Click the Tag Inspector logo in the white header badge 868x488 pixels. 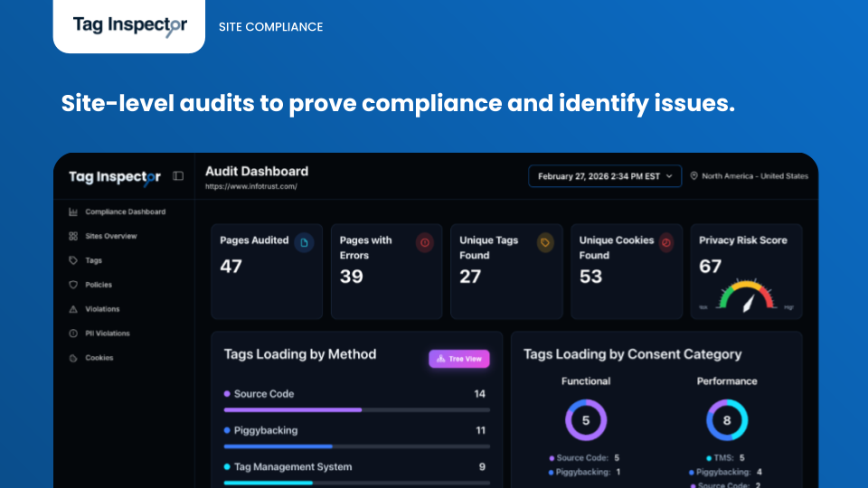pyautogui.click(x=130, y=25)
